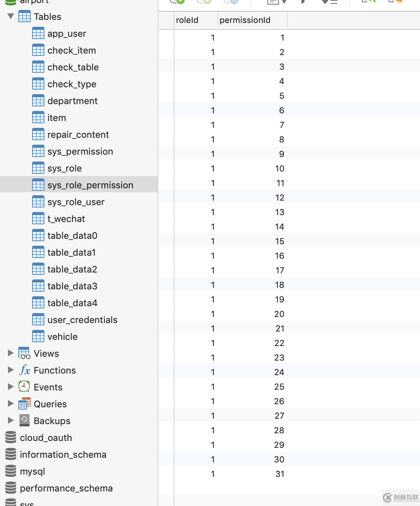Click the permissionId column header
420x506 pixels.
(x=252, y=20)
